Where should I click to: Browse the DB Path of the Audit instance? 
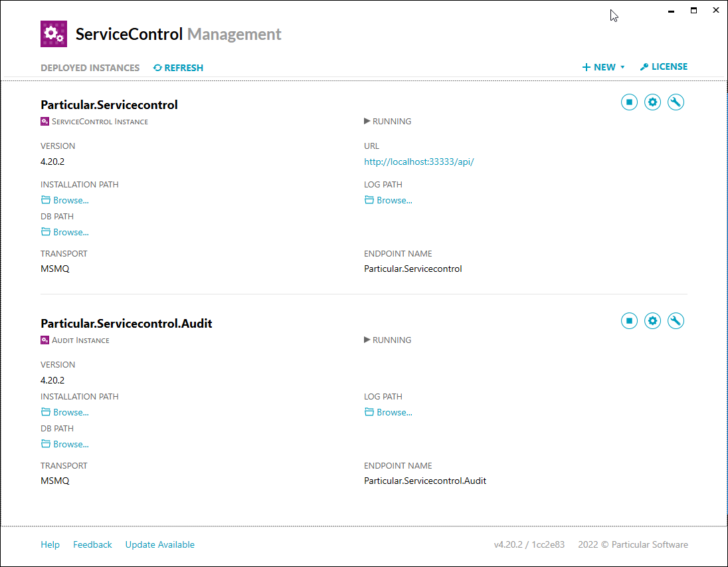coord(64,443)
